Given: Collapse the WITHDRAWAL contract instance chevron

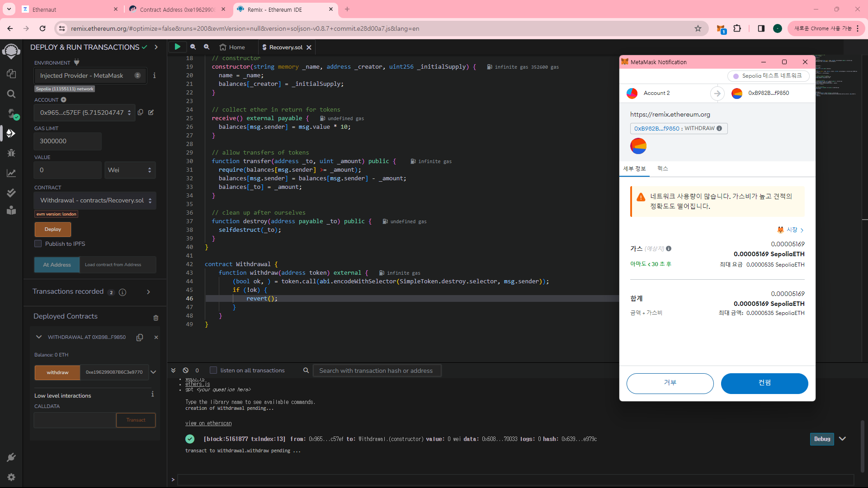Looking at the screenshot, I should click(x=39, y=337).
